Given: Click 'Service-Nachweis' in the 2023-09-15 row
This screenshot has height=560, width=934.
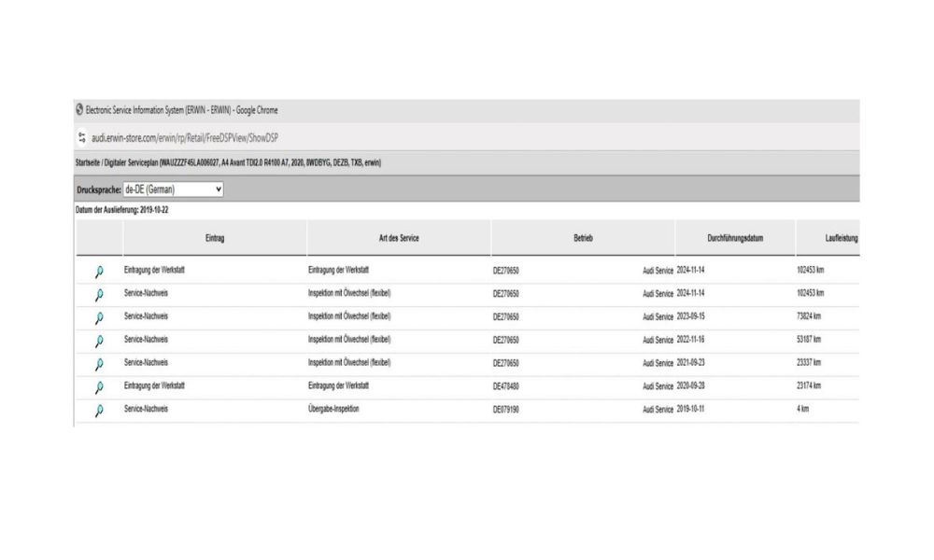Looking at the screenshot, I should (146, 316).
